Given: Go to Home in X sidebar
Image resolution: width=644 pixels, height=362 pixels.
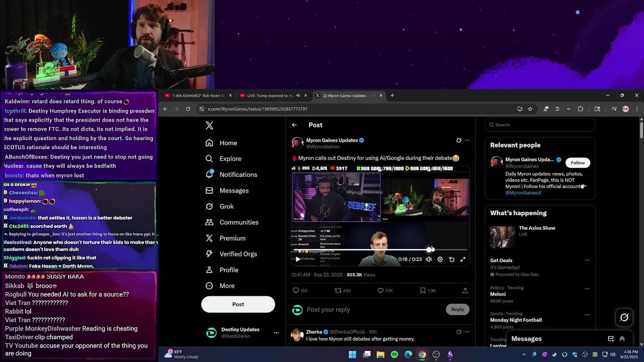Looking at the screenshot, I should (x=221, y=143).
